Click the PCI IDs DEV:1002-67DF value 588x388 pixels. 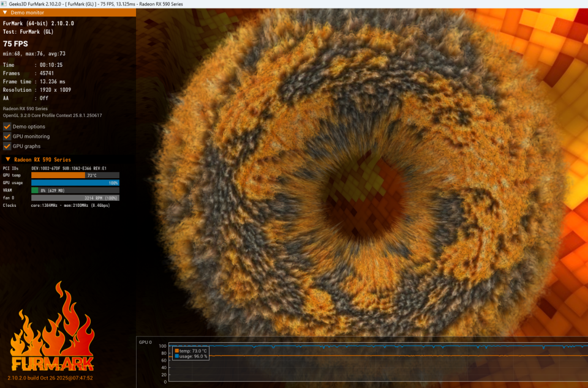tap(69, 168)
